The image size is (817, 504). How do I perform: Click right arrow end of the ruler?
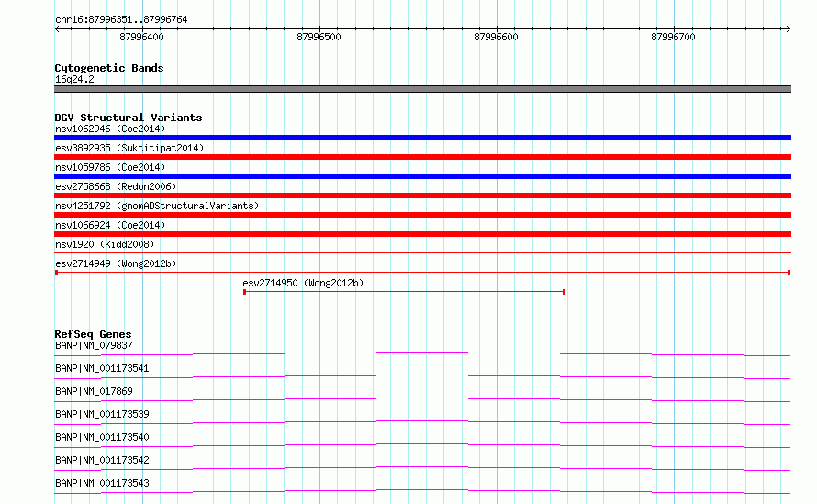[788, 29]
